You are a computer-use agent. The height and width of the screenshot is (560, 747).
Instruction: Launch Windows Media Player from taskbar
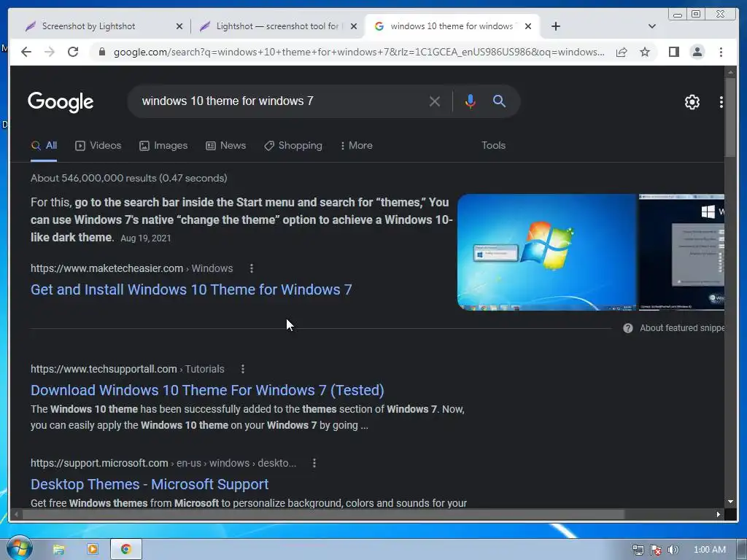92,550
